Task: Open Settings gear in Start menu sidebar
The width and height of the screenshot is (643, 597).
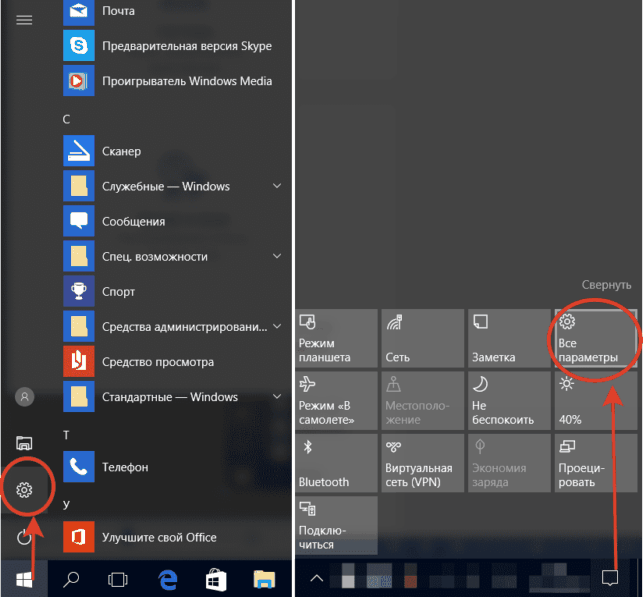Action: point(24,490)
